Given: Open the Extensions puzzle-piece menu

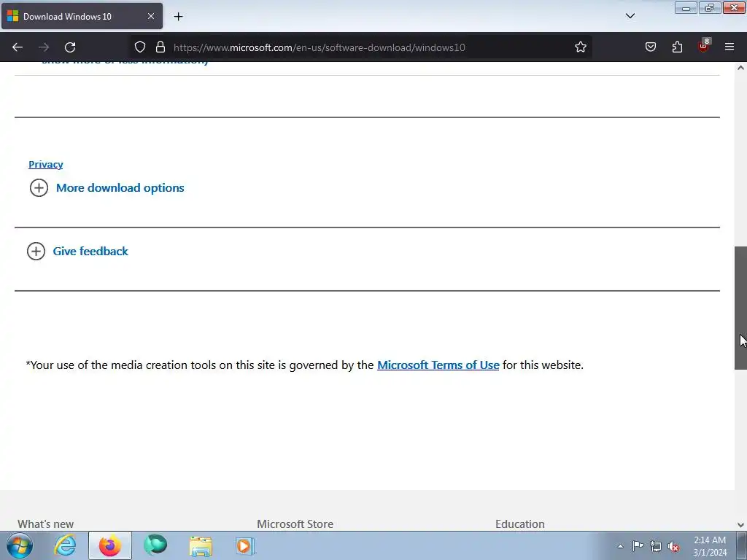Looking at the screenshot, I should [x=677, y=47].
